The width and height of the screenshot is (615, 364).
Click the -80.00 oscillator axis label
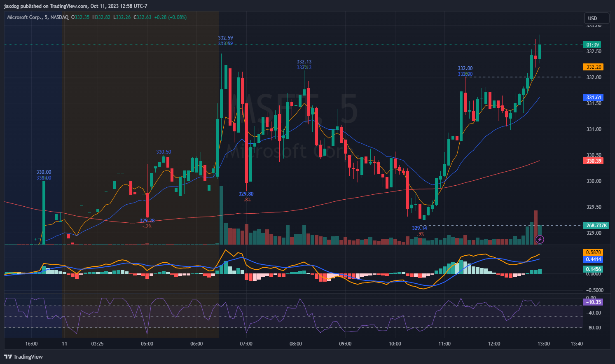click(x=594, y=328)
